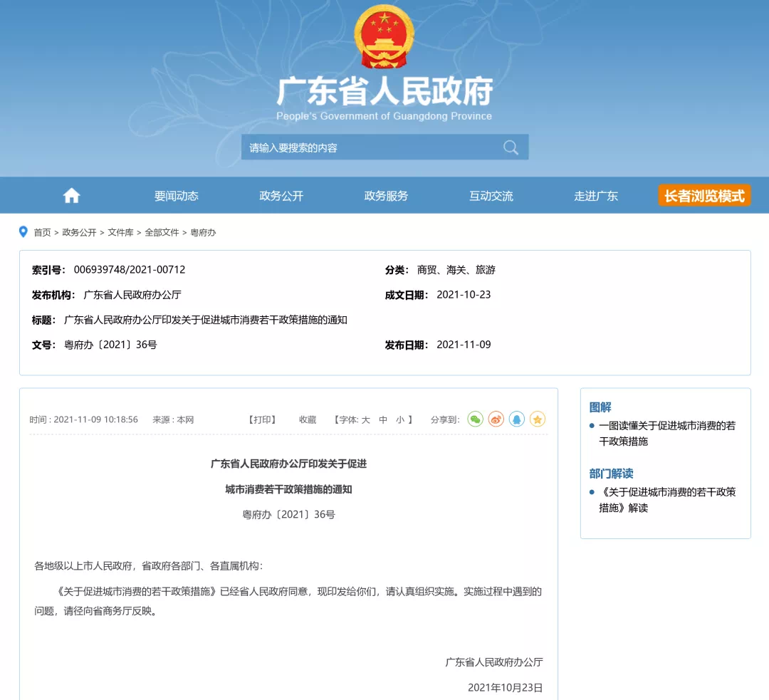Click 来源:本网 text

tap(173, 420)
